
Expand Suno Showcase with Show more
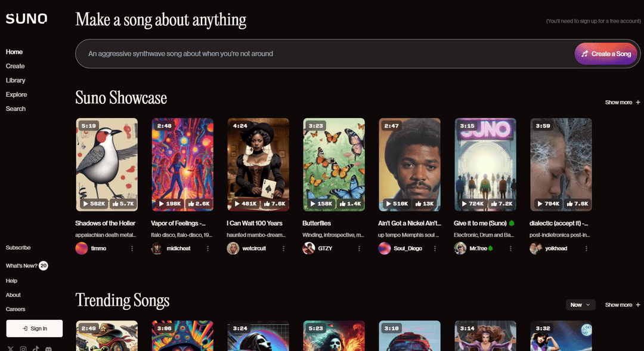pyautogui.click(x=622, y=102)
